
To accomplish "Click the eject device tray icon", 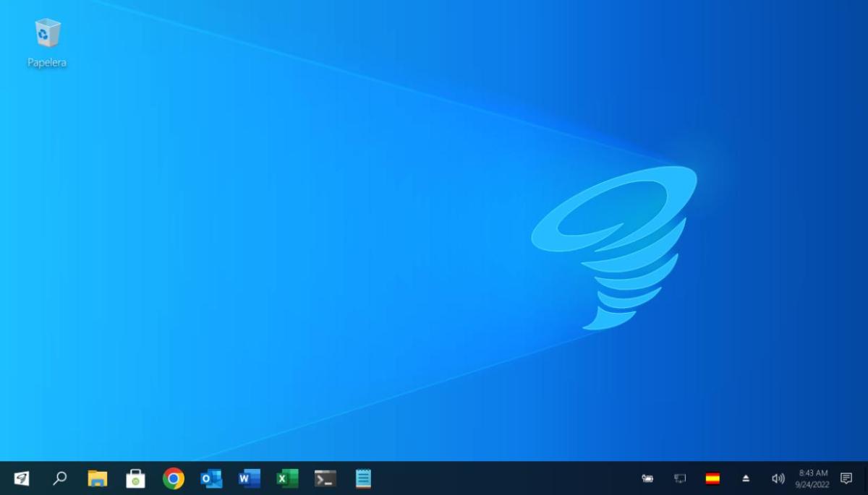I will click(x=746, y=478).
